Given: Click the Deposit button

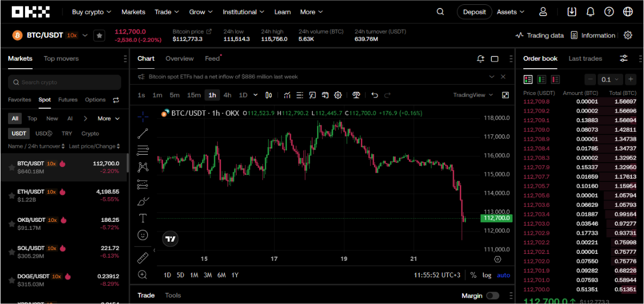Looking at the screenshot, I should [x=475, y=12].
